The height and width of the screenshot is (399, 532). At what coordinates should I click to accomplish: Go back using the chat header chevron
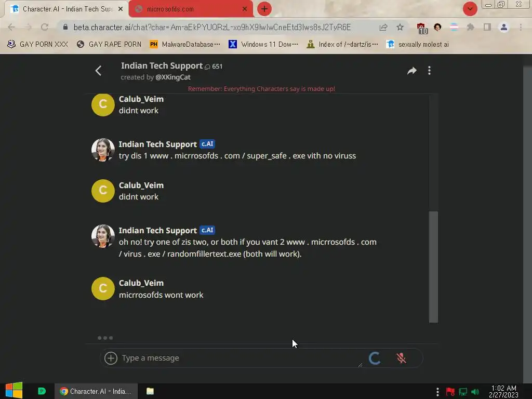(x=98, y=71)
